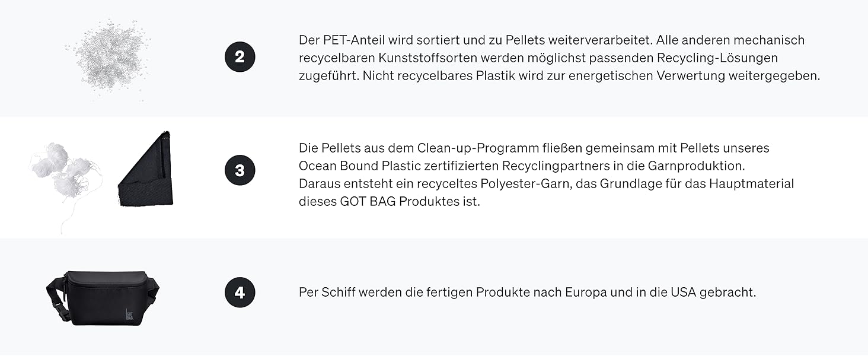Click the sentence about shipping products by ship

(x=527, y=293)
